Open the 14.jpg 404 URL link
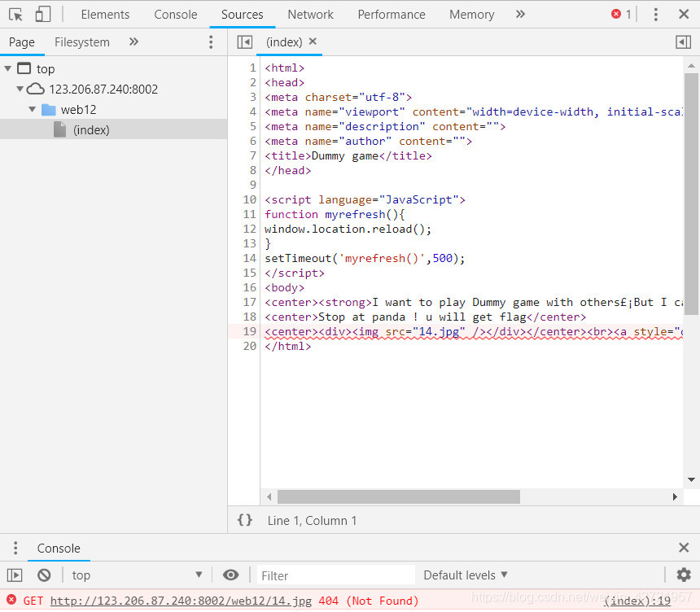The height and width of the screenshot is (612, 700). 181,601
